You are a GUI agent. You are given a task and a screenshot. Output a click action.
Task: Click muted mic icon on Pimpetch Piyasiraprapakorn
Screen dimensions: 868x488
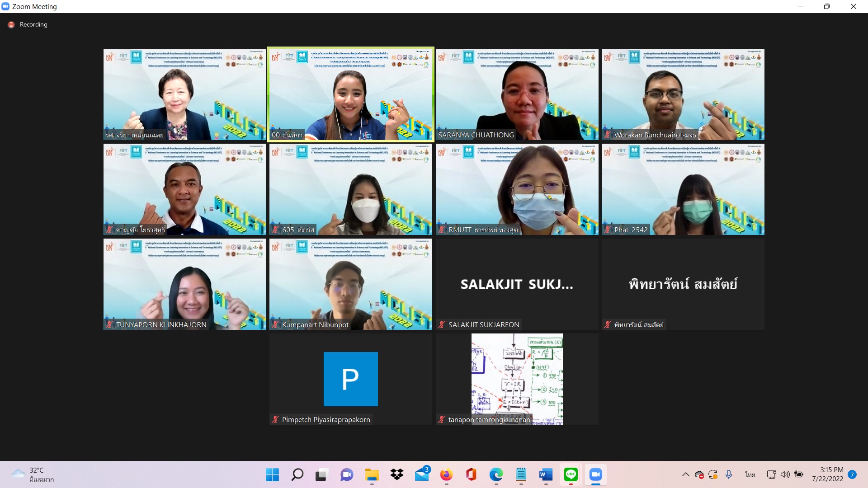tap(275, 419)
